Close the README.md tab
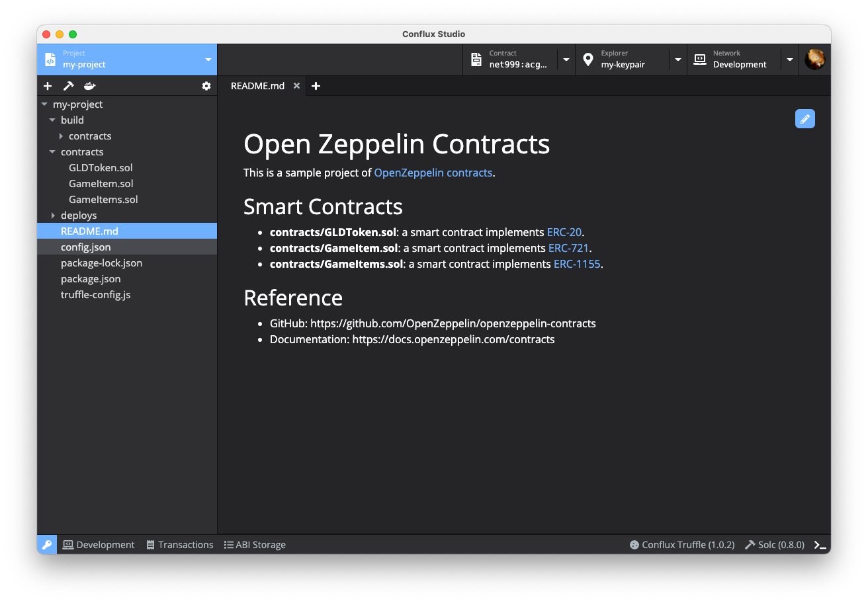This screenshot has width=868, height=603. click(296, 86)
